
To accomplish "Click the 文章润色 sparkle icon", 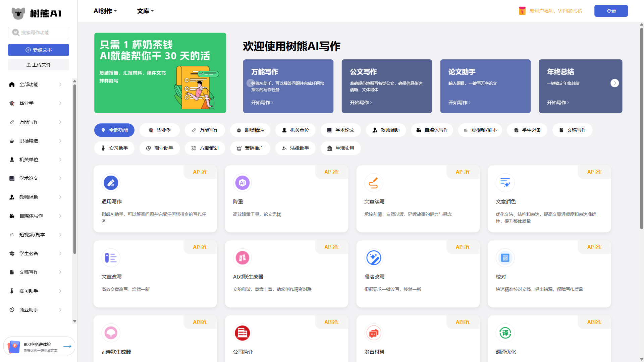I will coord(505,183).
